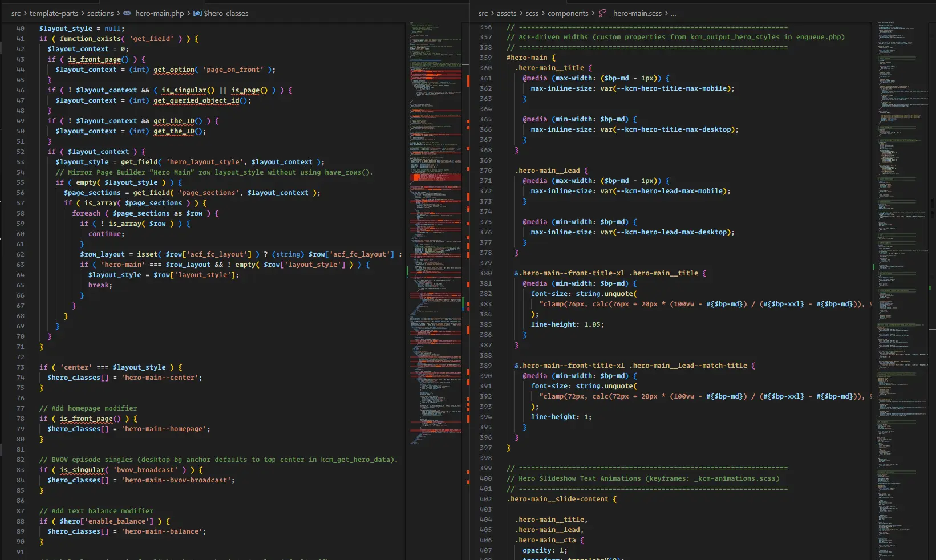Viewport: 936px width, 560px height.
Task: Click 'foreach' keyword on line 58
Action: [86, 213]
